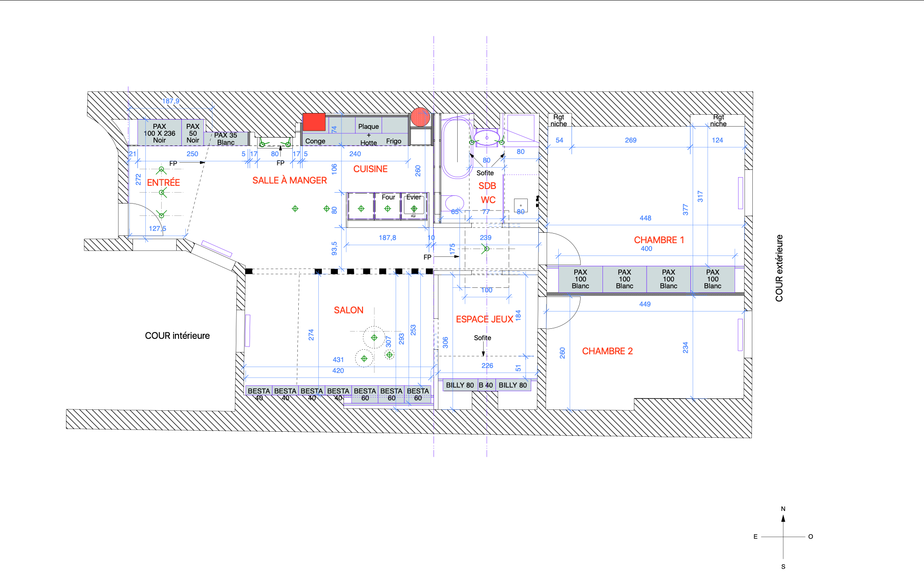The image size is (924, 577).
Task: Click the largest dashed circle light in Salon
Action: (374, 337)
